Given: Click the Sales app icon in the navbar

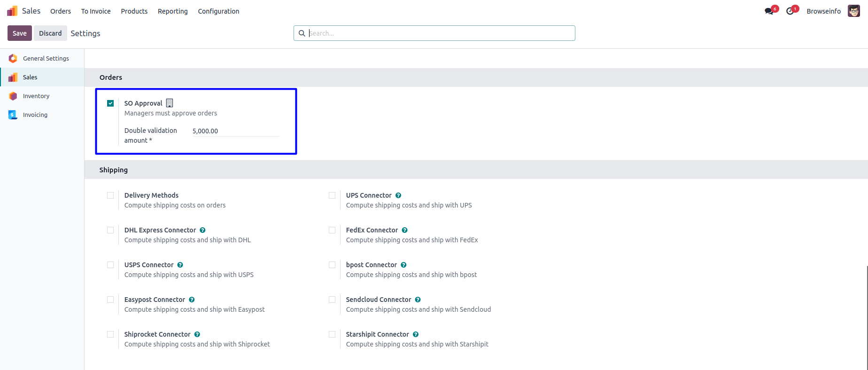Looking at the screenshot, I should 12,11.
